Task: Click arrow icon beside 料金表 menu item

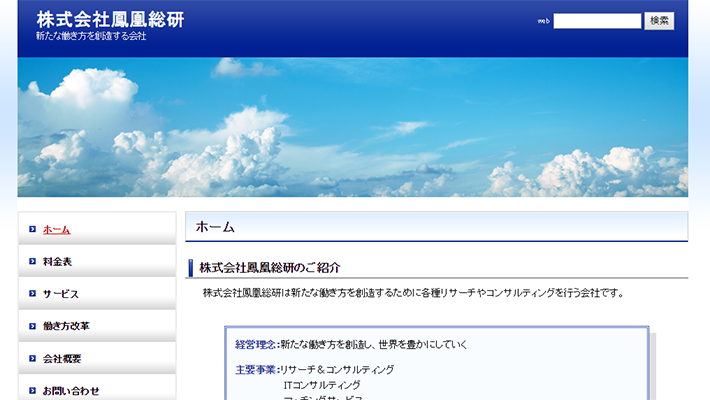Action: [x=32, y=261]
